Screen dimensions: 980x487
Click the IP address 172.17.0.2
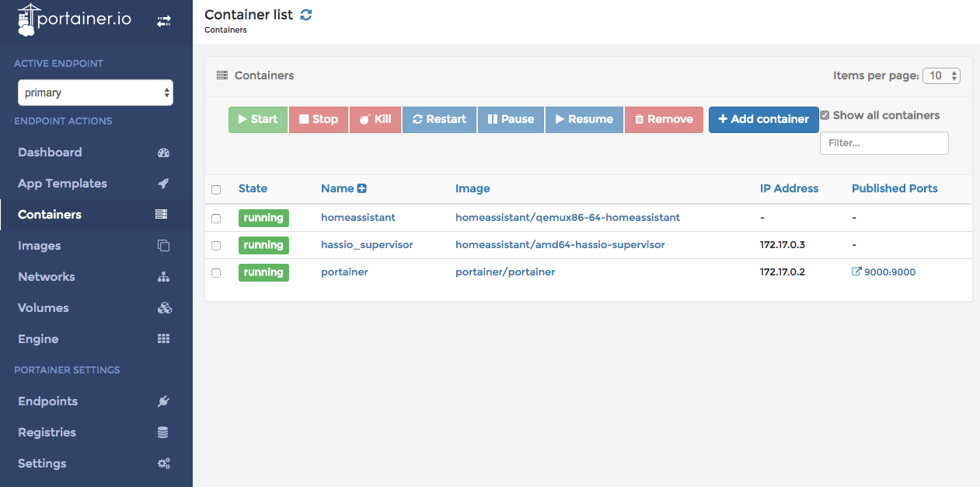pyautogui.click(x=783, y=272)
